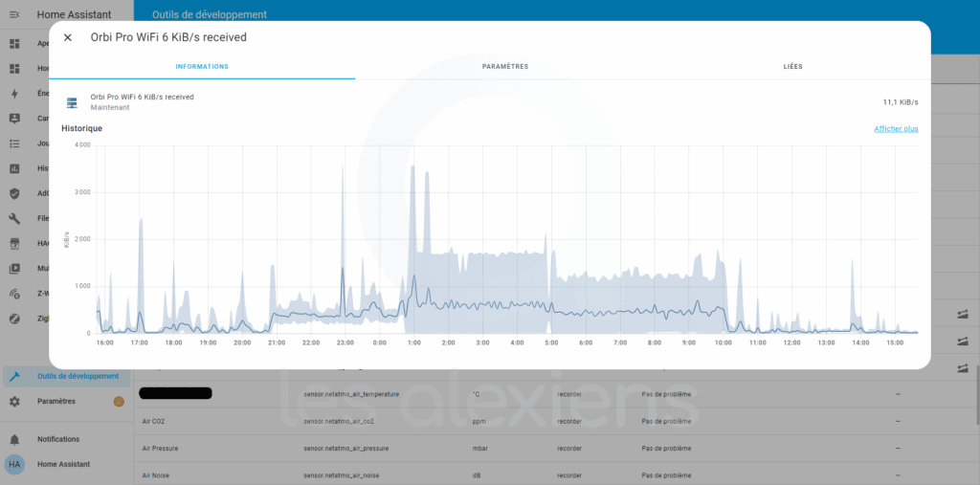
Task: Open the Énergie lightning bolt icon
Action: pyautogui.click(x=15, y=93)
